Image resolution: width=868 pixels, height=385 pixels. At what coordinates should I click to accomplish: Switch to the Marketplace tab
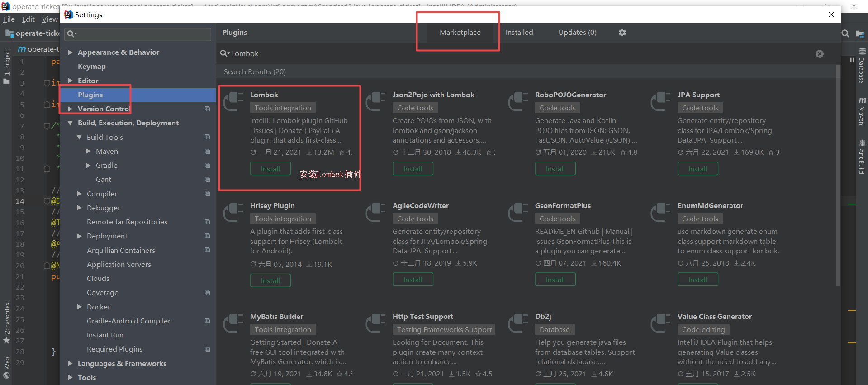coord(460,33)
